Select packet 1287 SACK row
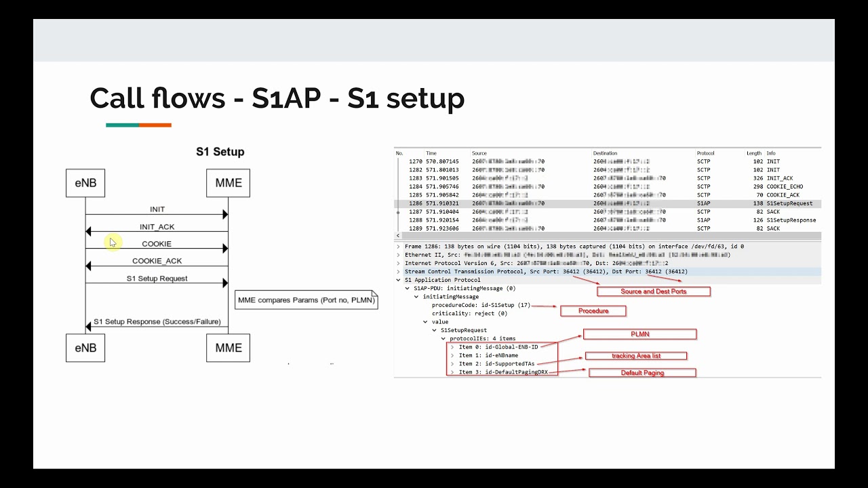Screen dimensions: 868x488 click(608, 211)
